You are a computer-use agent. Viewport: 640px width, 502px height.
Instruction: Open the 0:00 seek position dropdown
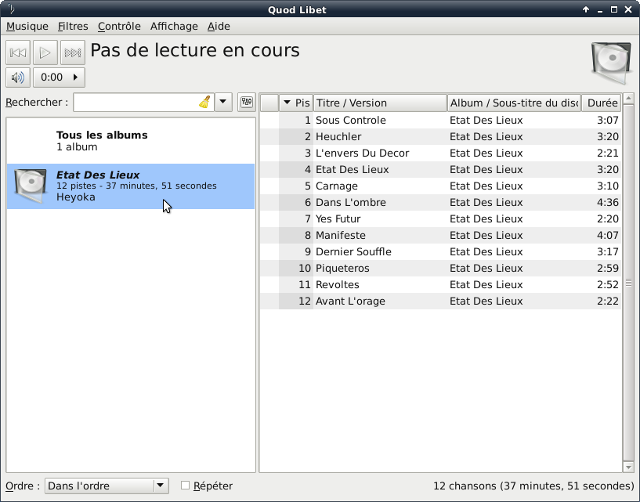[x=59, y=77]
